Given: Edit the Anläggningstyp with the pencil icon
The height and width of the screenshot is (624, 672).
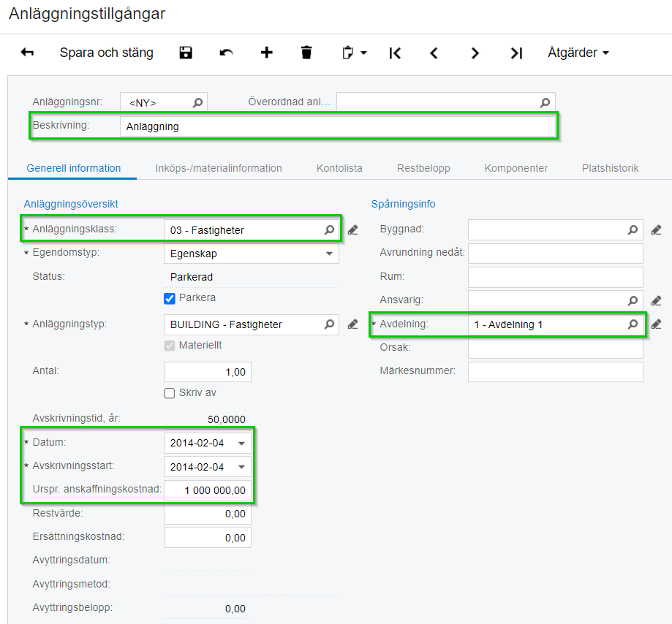Looking at the screenshot, I should 352,324.
